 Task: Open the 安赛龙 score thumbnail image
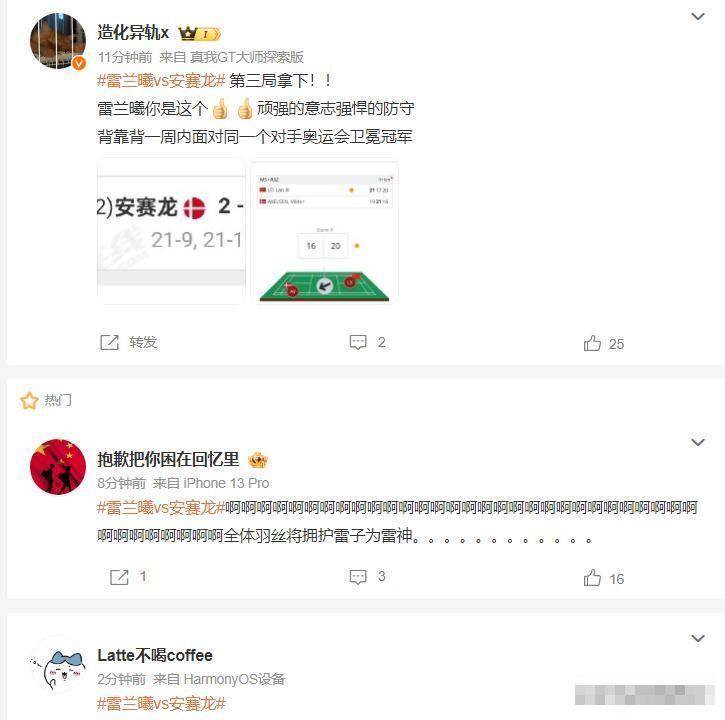coord(171,231)
